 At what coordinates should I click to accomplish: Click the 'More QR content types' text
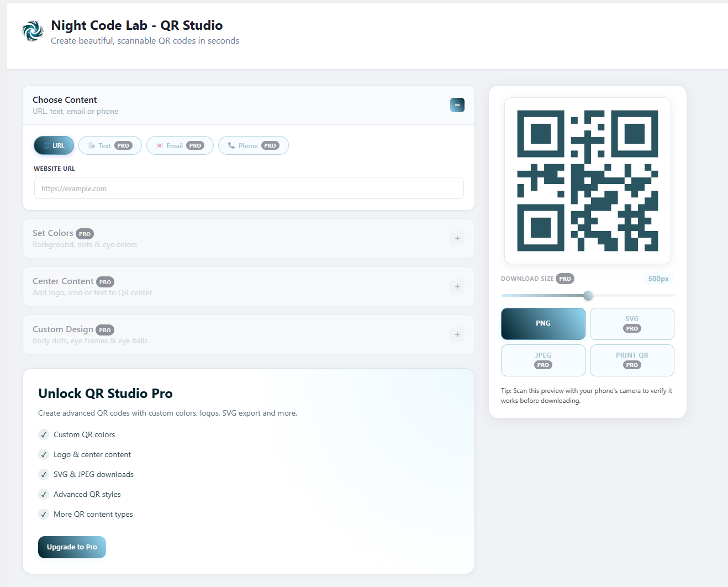point(93,514)
